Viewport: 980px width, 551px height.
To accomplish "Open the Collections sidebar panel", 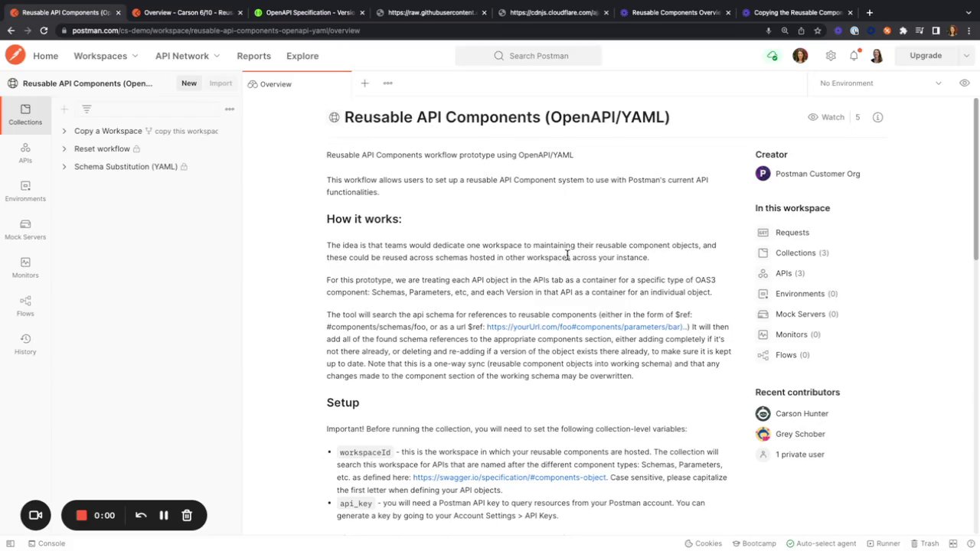I will tap(25, 115).
